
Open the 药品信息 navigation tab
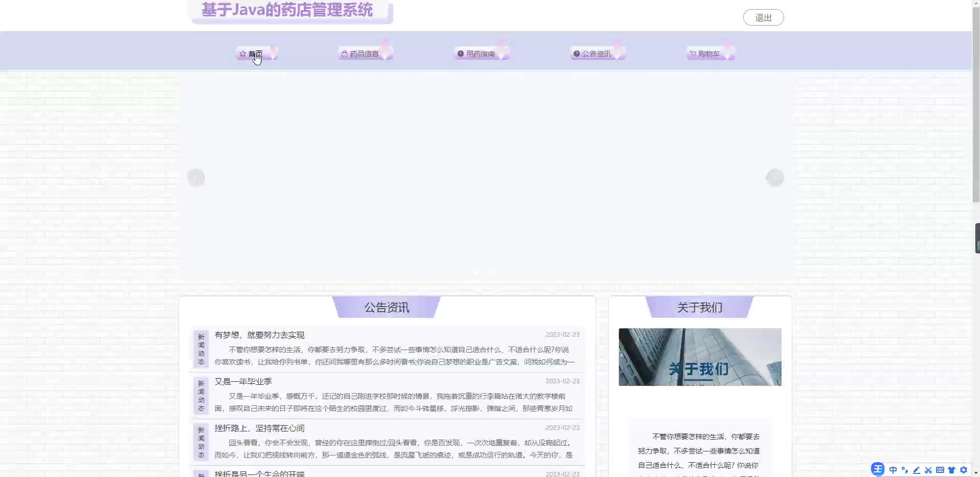(x=364, y=54)
